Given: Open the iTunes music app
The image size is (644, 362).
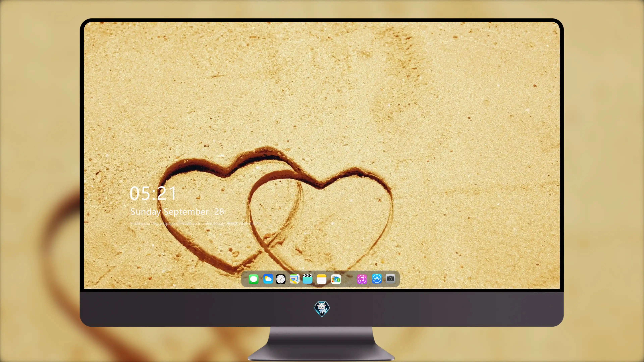Looking at the screenshot, I should pyautogui.click(x=362, y=279).
